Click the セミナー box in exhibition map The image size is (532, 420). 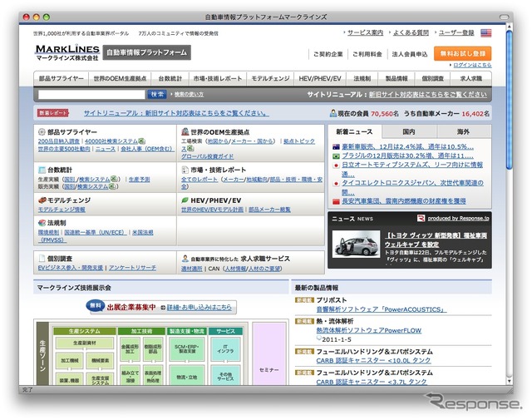pos(269,354)
